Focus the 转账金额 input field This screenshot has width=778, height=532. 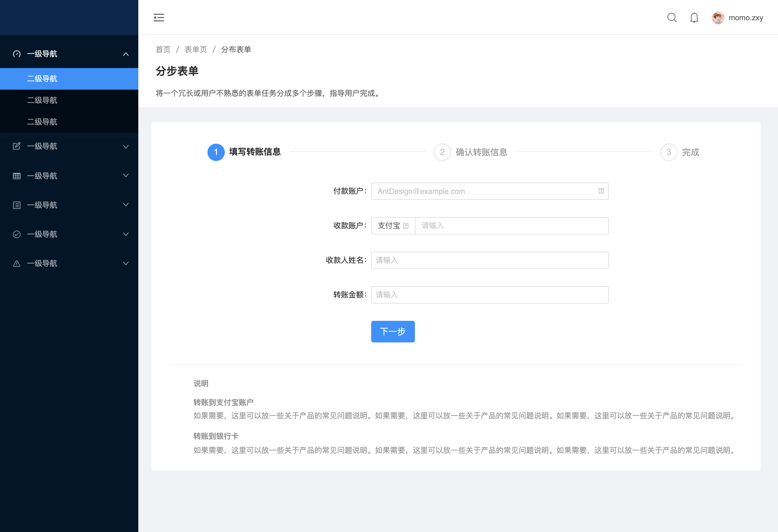pyautogui.click(x=490, y=295)
